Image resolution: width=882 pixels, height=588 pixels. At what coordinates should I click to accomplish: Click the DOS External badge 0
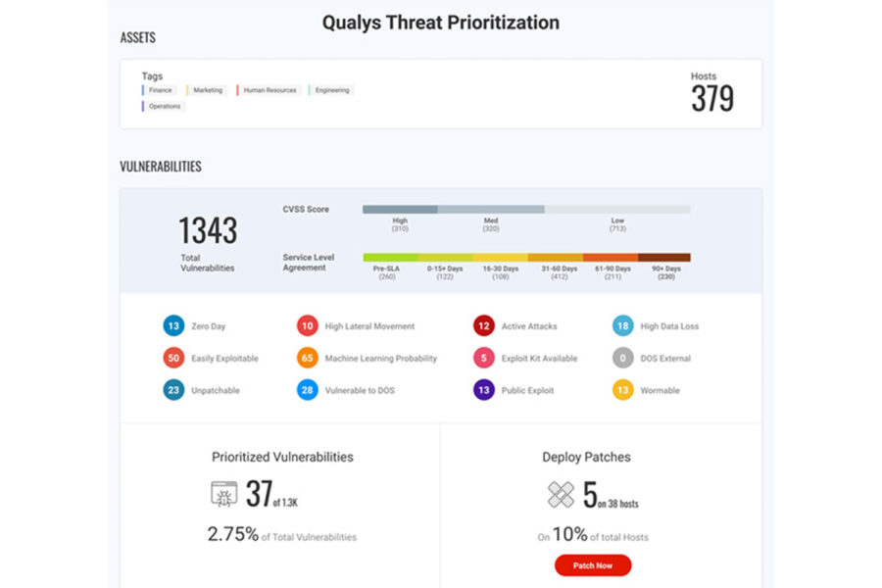coord(622,358)
